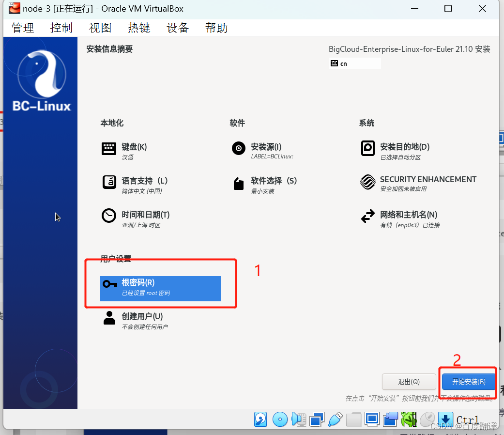Click the green turtle CPU status icon

409,419
